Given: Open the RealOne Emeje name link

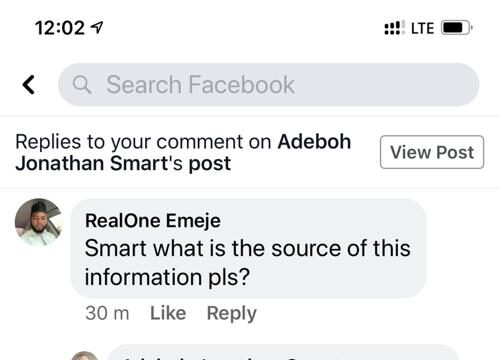Looking at the screenshot, I should pyautogui.click(x=153, y=221).
